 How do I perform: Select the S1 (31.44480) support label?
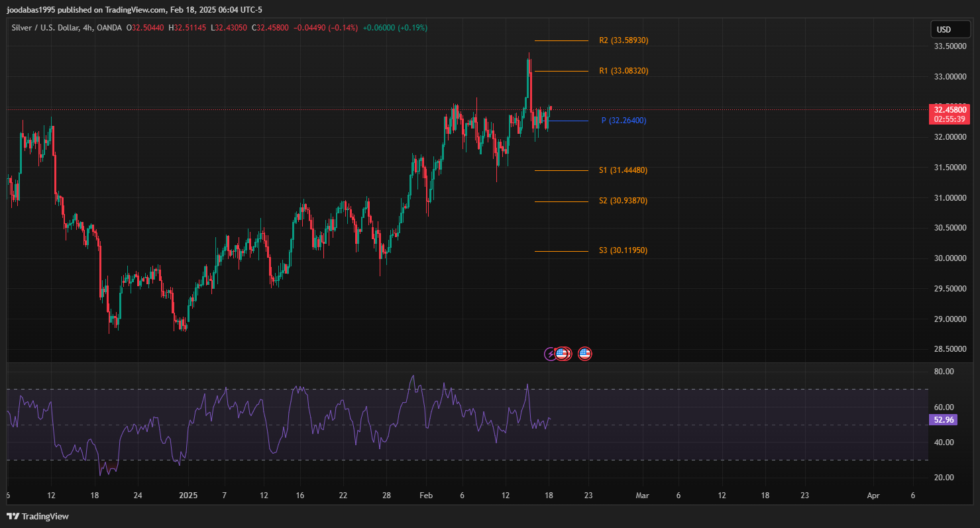(623, 170)
